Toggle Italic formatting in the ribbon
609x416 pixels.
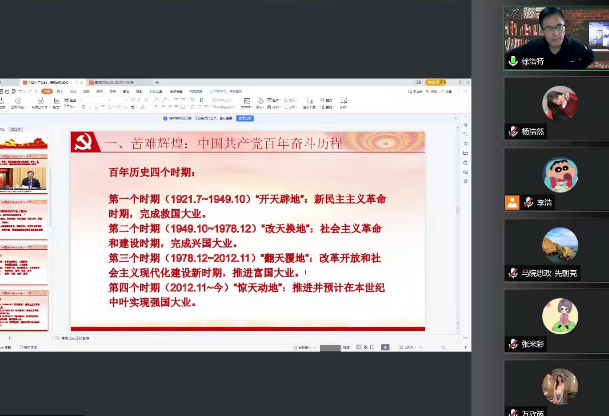pos(89,106)
